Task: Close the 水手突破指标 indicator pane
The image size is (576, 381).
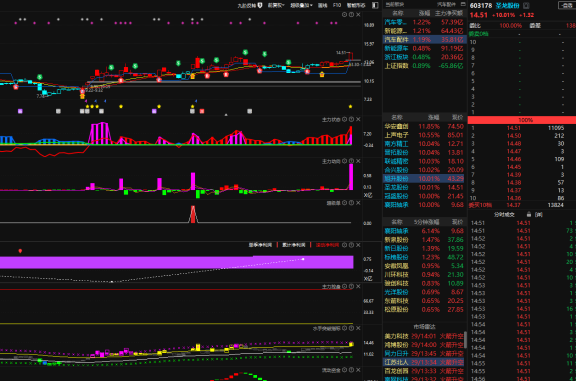Action: click(358, 328)
